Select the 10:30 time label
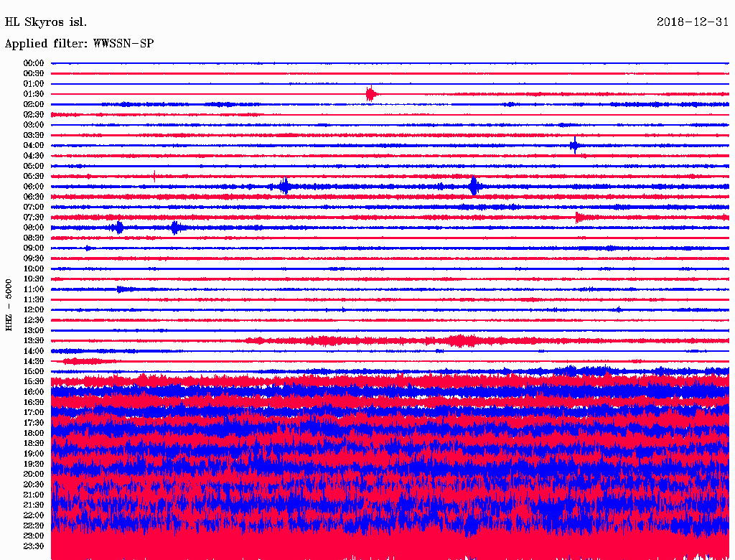Viewport: 735px width, 560px height. pos(34,279)
